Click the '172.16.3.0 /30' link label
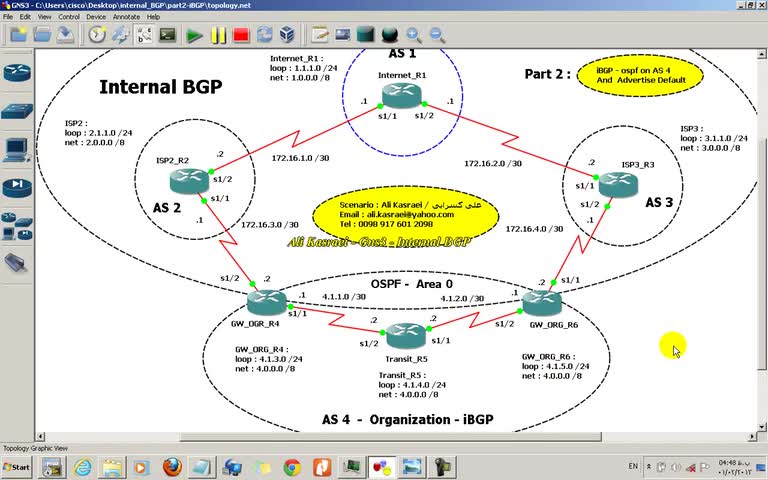This screenshot has height=480, width=768. click(269, 225)
